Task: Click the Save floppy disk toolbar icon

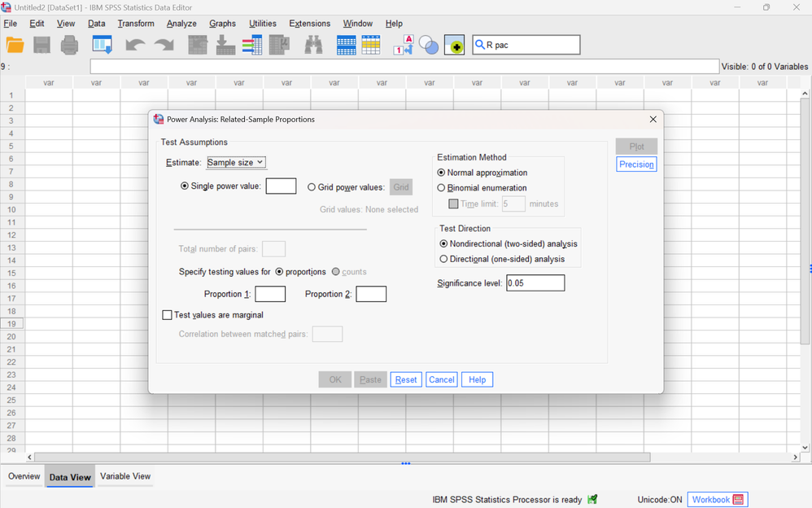Action: coord(42,45)
